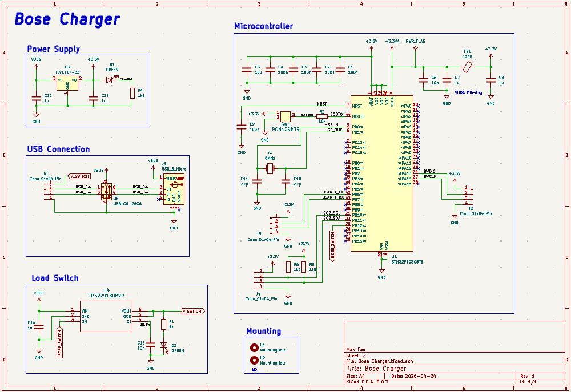Click 'Title: Bose Charger' in title block
Image resolution: width=571 pixels, height=392 pixels.
(x=376, y=369)
